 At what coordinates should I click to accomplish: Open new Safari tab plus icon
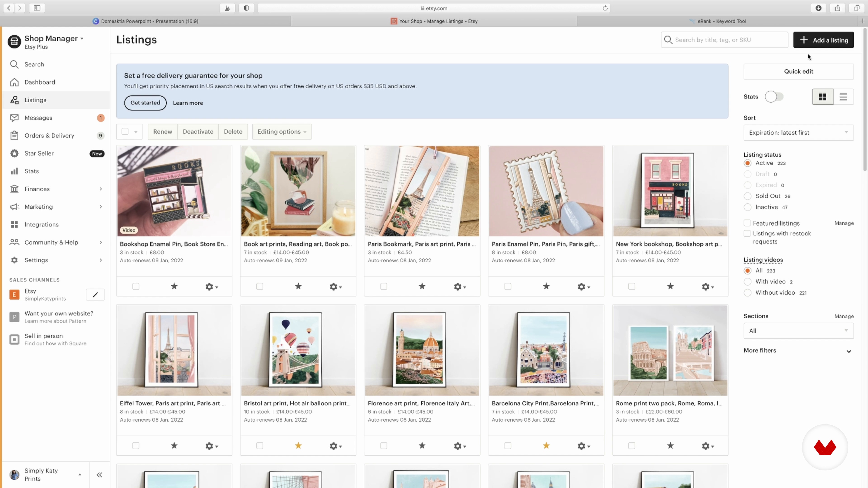863,21
